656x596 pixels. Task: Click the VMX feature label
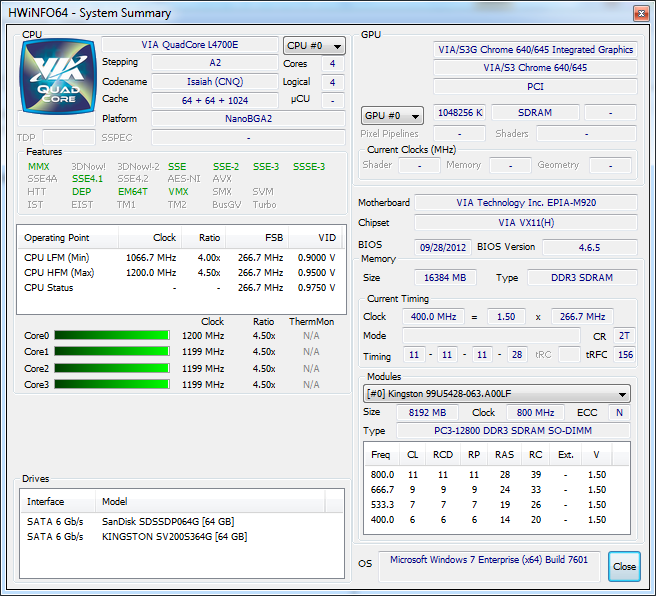tap(178, 192)
